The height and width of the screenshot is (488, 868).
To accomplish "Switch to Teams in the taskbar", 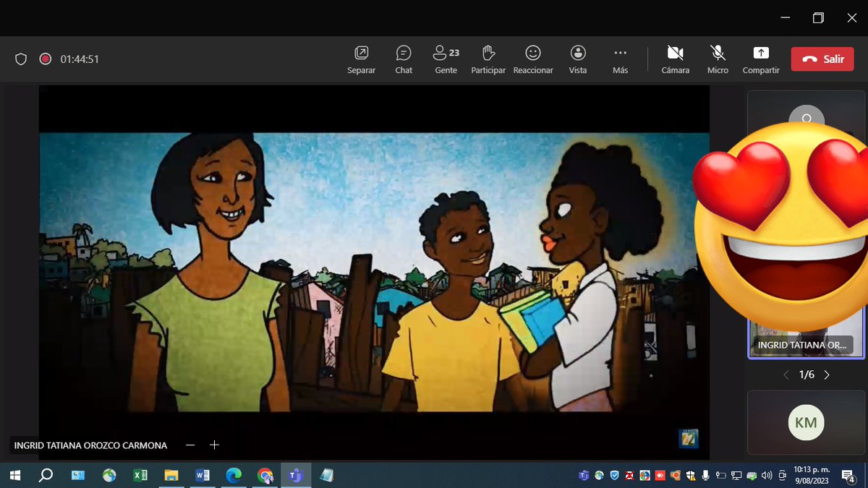I will [x=296, y=475].
